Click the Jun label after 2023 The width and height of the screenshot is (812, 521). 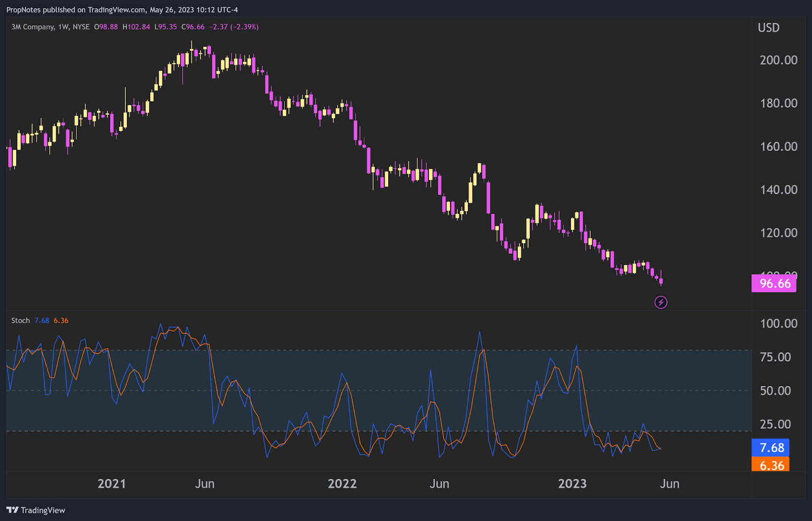coord(669,483)
